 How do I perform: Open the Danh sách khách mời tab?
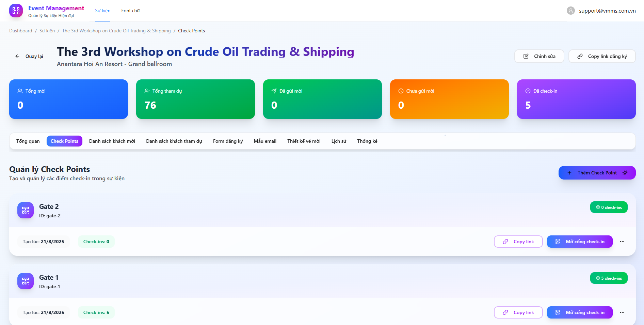112,141
